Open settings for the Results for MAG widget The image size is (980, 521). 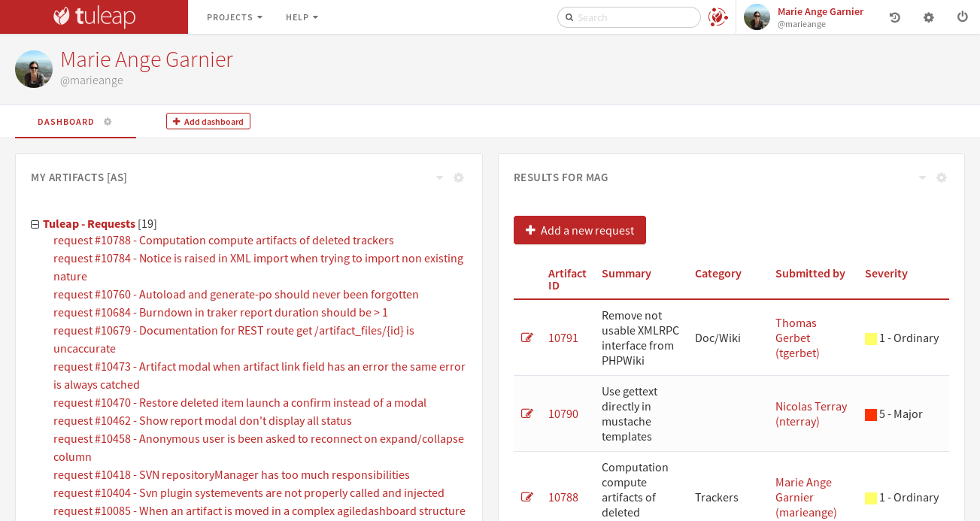(941, 177)
